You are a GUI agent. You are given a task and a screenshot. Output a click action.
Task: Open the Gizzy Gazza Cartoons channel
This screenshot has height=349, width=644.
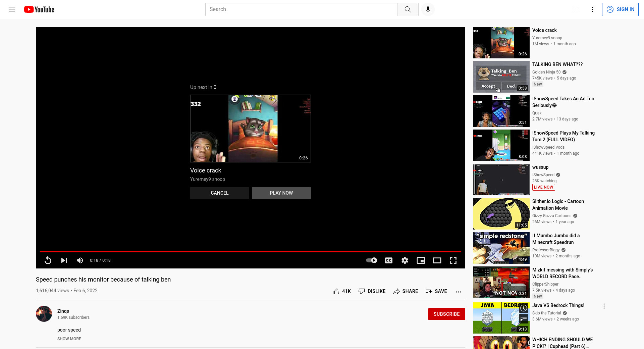[552, 216]
